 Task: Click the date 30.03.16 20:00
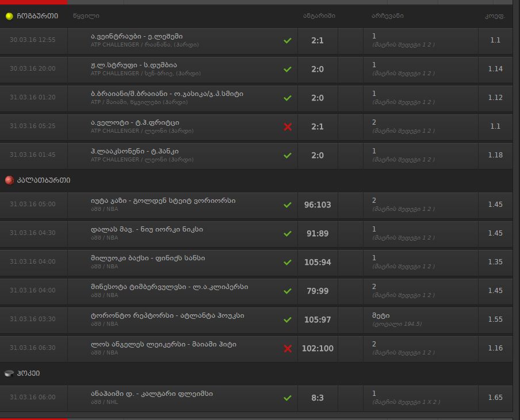pyautogui.click(x=32, y=68)
